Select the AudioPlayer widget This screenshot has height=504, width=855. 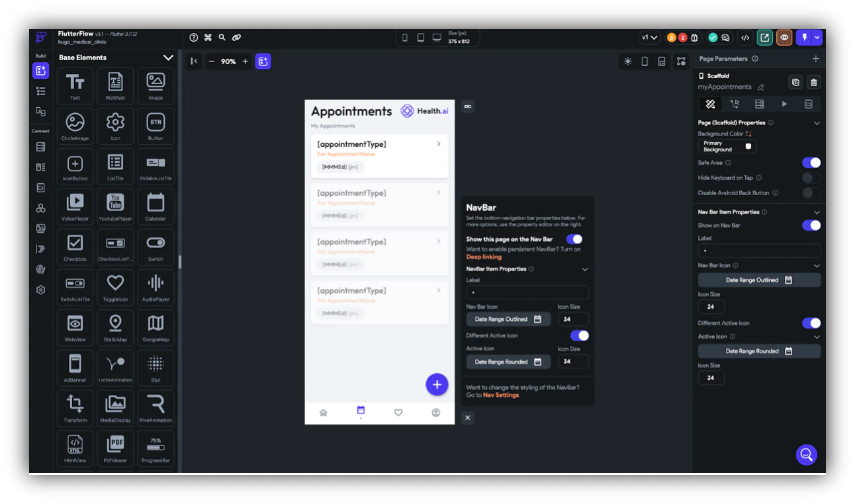click(x=156, y=288)
